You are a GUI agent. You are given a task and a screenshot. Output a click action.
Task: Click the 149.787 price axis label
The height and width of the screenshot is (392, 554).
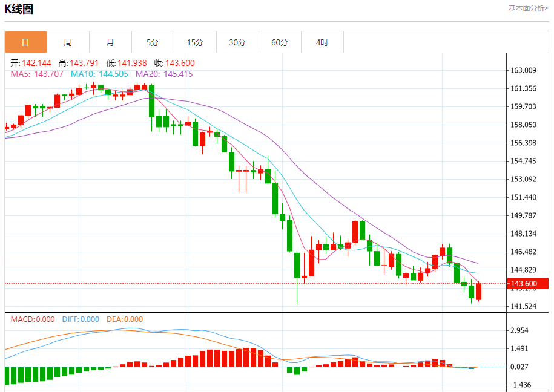(523, 215)
